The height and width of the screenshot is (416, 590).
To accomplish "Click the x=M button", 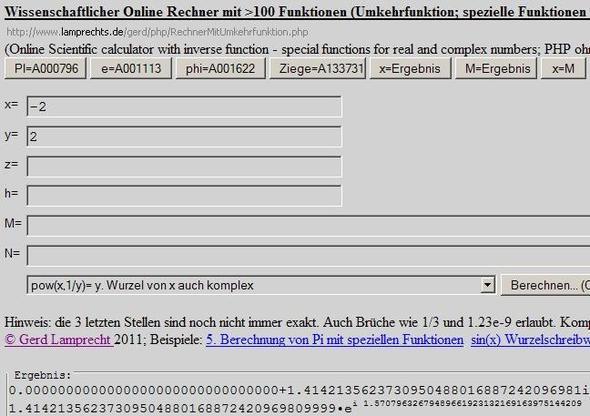I will point(563,68).
